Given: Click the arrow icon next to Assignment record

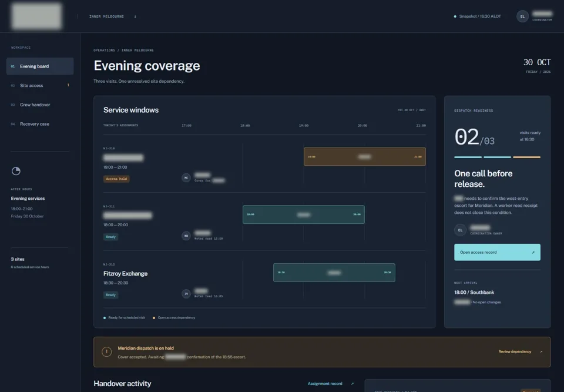Looking at the screenshot, I should pos(352,384).
